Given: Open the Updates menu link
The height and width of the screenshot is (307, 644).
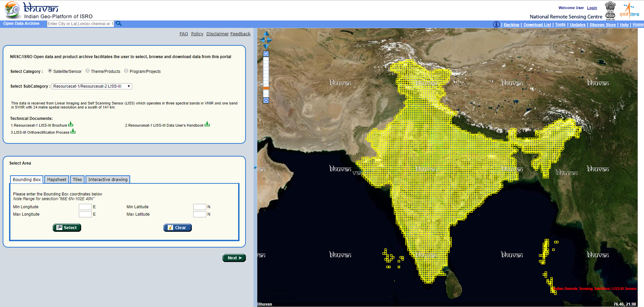Looking at the screenshot, I should pos(578,25).
